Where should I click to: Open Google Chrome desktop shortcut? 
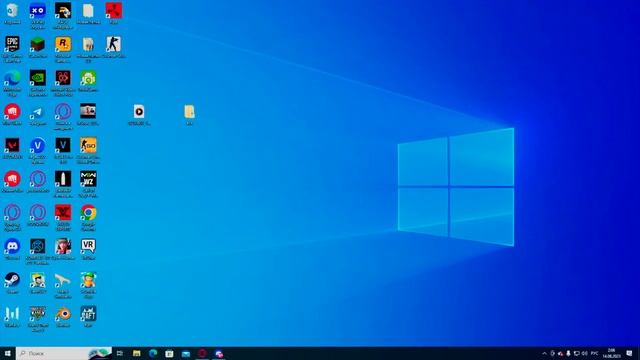point(88,213)
